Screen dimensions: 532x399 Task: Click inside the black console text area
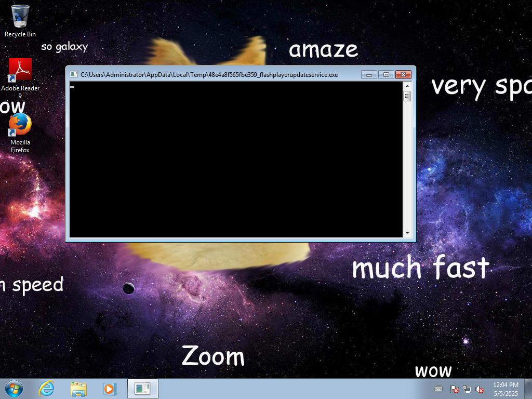[236, 161]
